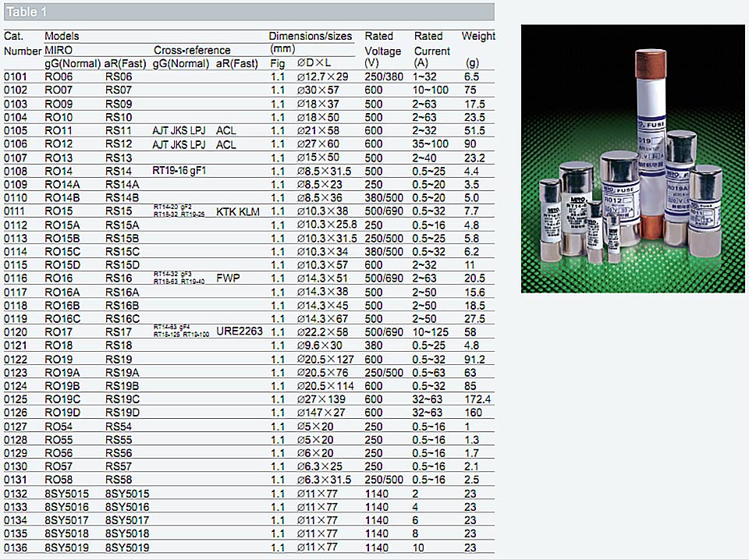Click the "Dimensions/sizes" column header
The height and width of the screenshot is (560, 749).
311,37
